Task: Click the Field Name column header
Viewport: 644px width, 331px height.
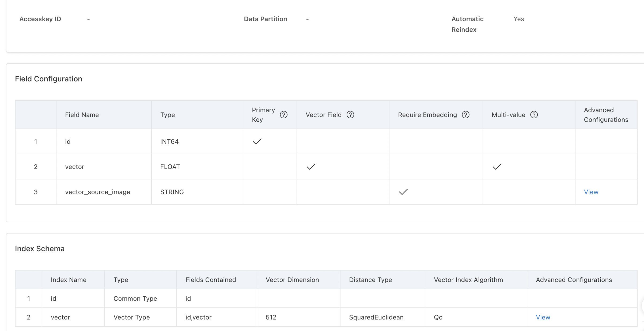Action: [x=82, y=115]
